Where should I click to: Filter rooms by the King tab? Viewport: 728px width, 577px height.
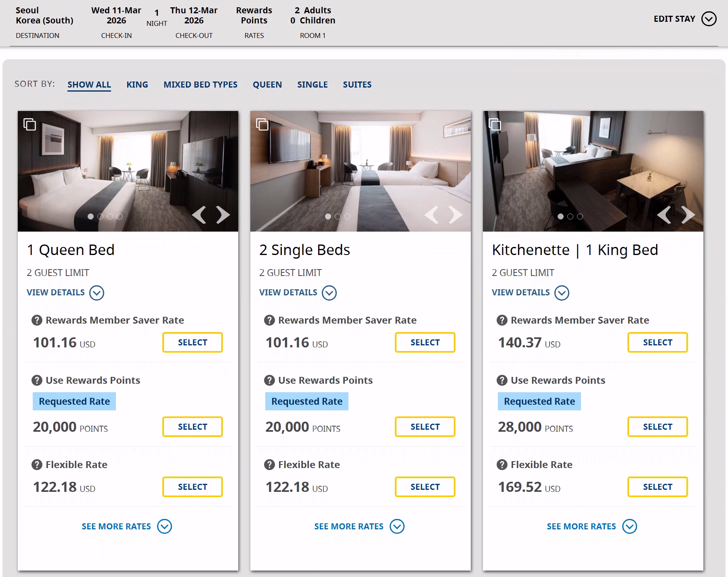point(137,85)
